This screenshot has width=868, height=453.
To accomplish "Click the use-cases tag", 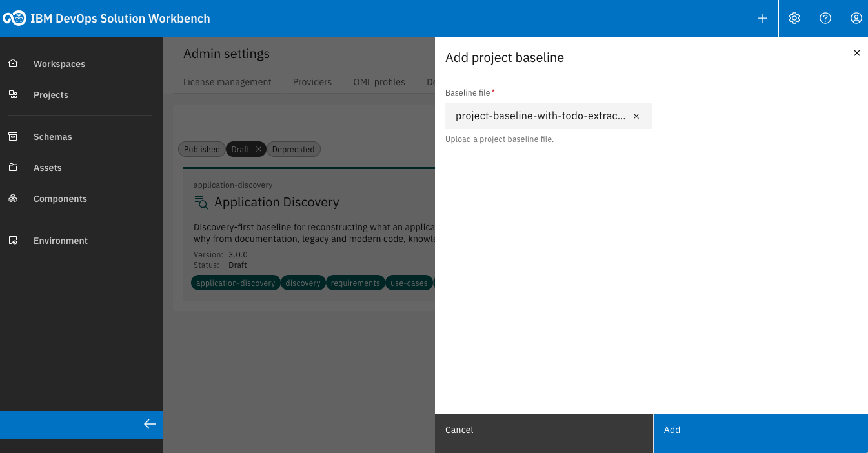I will coord(409,283).
